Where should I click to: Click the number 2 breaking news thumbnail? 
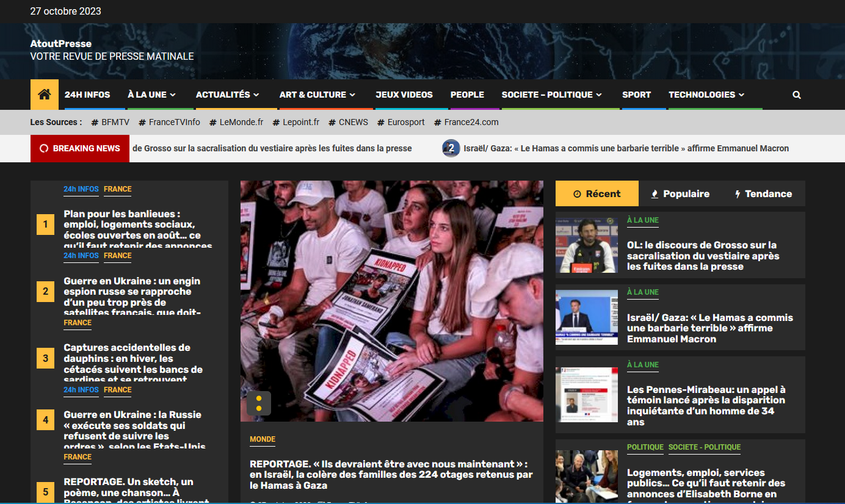pyautogui.click(x=451, y=148)
